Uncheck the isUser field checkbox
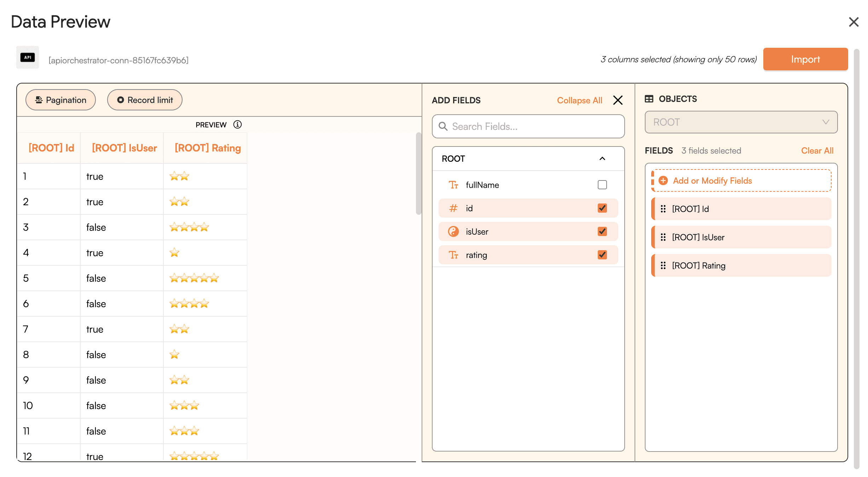Image resolution: width=868 pixels, height=477 pixels. pos(602,231)
